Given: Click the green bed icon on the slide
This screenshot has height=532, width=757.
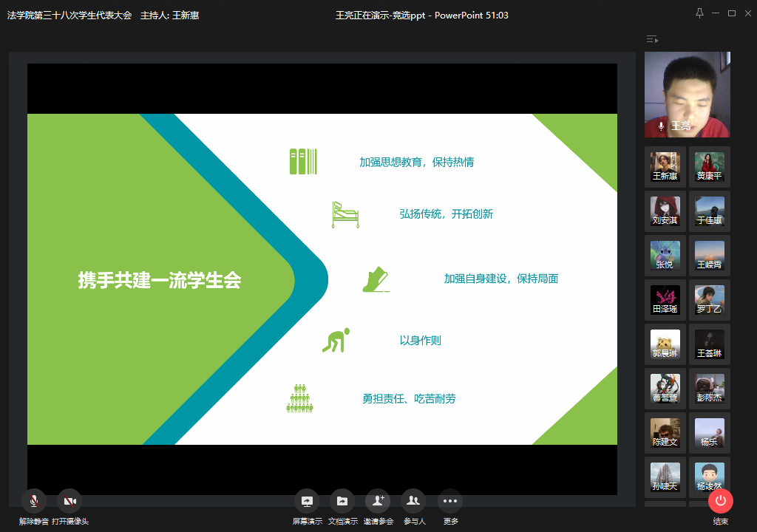Looking at the screenshot, I should click(x=345, y=215).
